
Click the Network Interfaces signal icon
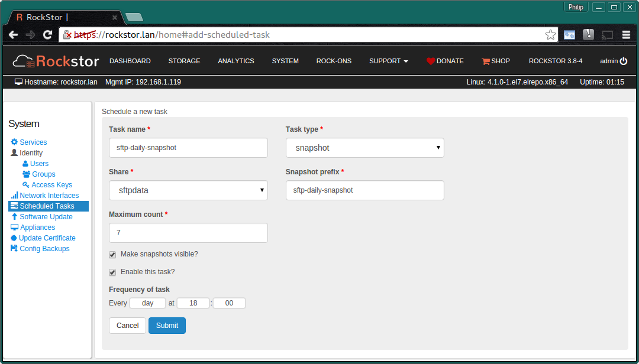coord(14,195)
